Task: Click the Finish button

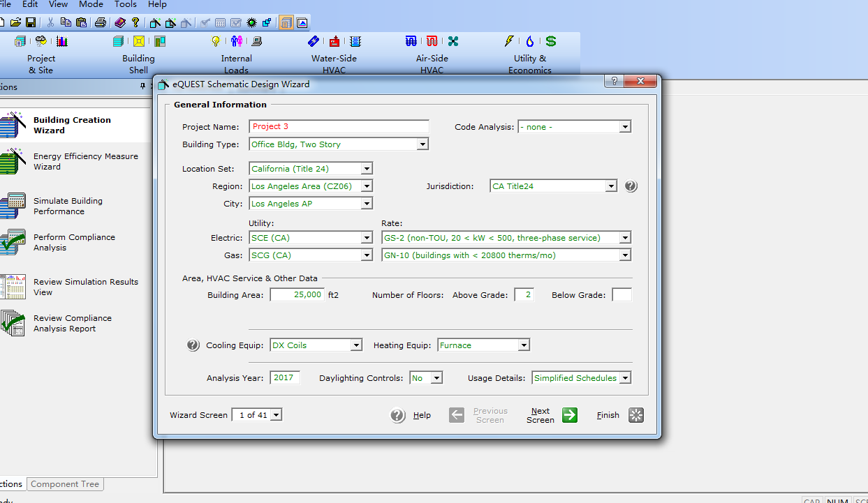Action: (x=635, y=415)
